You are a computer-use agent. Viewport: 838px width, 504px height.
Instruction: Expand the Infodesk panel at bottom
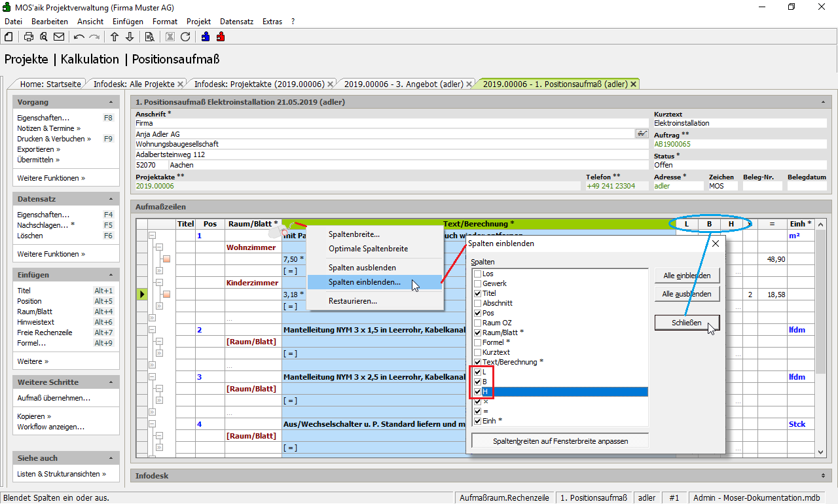(822, 476)
